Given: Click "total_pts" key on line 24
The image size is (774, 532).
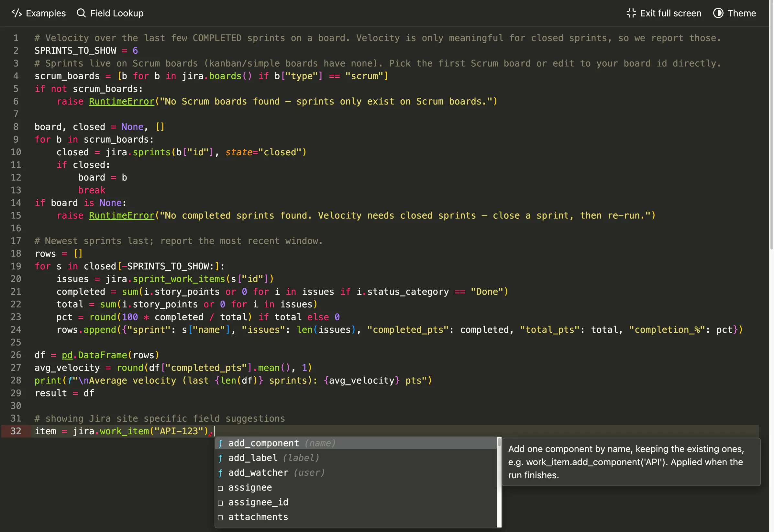Looking at the screenshot, I should tap(550, 330).
